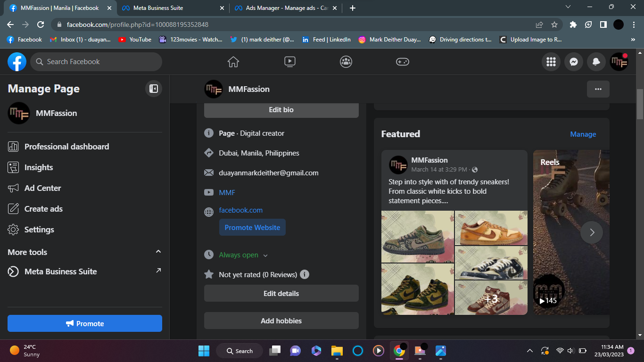This screenshot has width=644, height=362.
Task: Click the Manage link in Featured
Action: coord(583,134)
